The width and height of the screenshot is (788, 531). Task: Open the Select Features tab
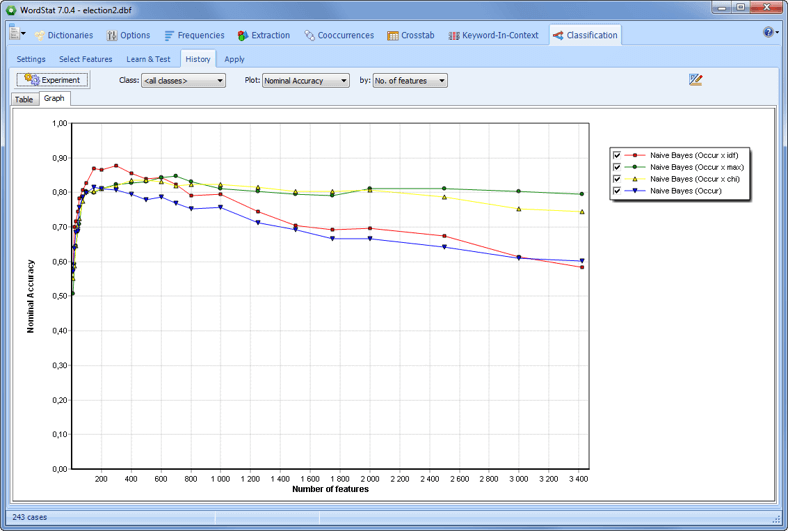pos(85,59)
